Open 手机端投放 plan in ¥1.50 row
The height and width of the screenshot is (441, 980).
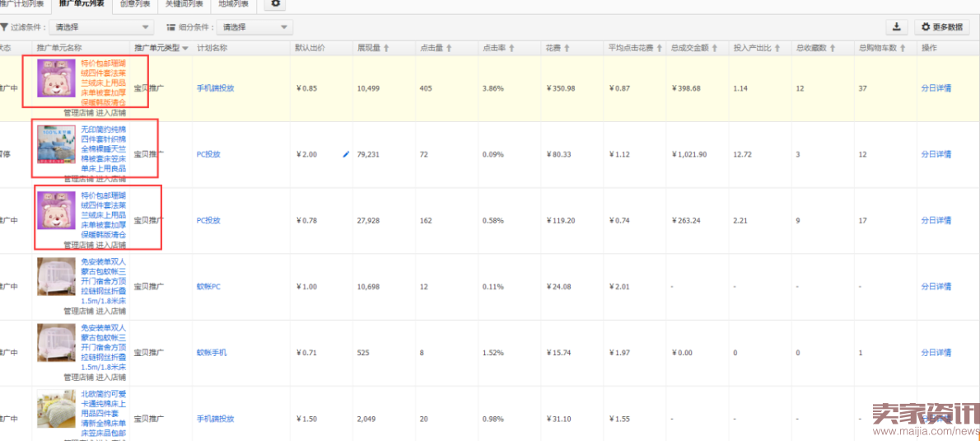[215, 419]
